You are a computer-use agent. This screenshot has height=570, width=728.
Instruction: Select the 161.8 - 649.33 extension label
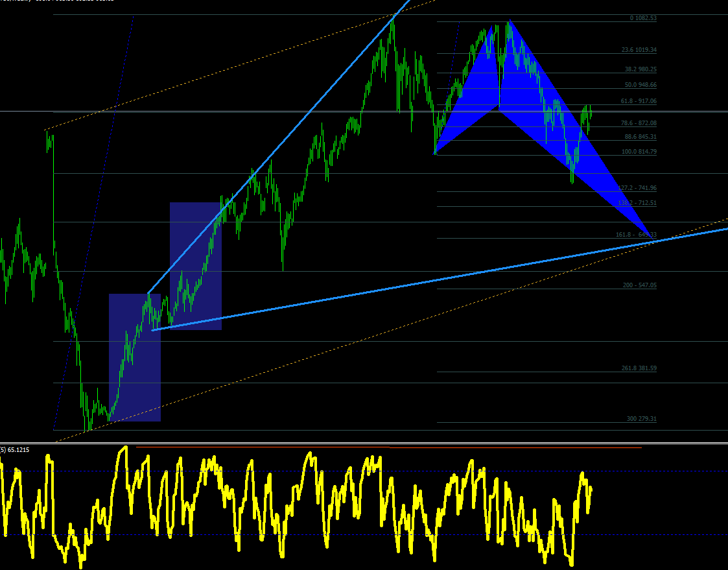pyautogui.click(x=636, y=235)
